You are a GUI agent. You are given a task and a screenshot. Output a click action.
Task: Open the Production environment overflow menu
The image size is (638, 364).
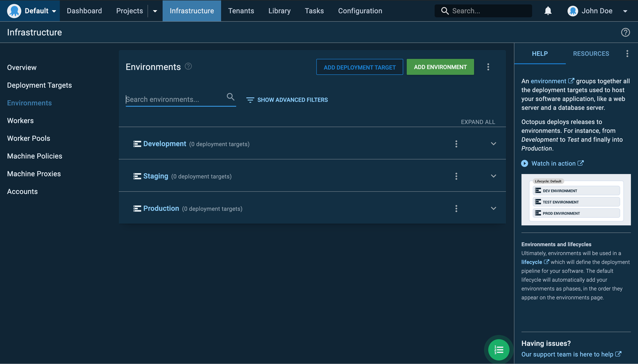456,209
